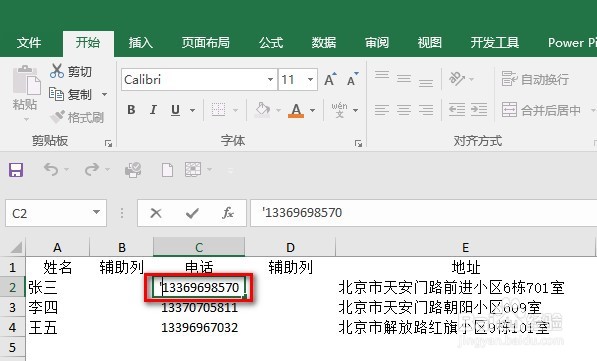
Task: Click the Save floppy disk icon
Action: click(16, 170)
